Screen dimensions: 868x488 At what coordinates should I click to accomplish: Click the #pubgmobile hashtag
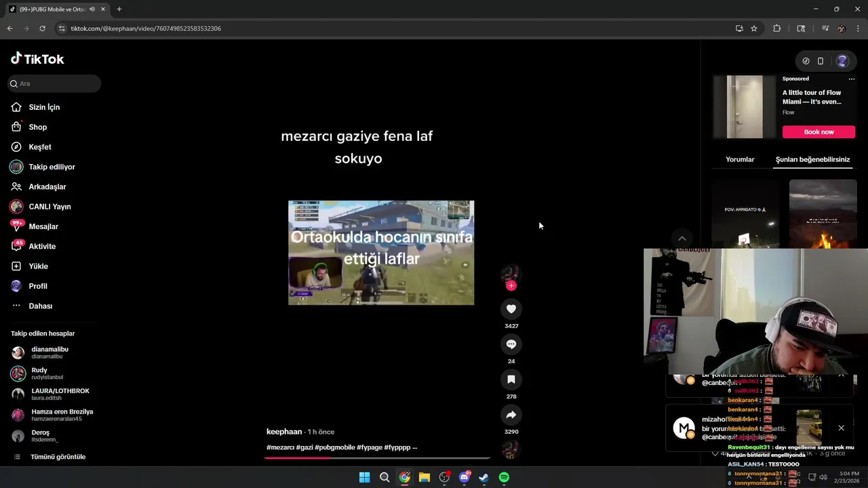[x=334, y=447]
